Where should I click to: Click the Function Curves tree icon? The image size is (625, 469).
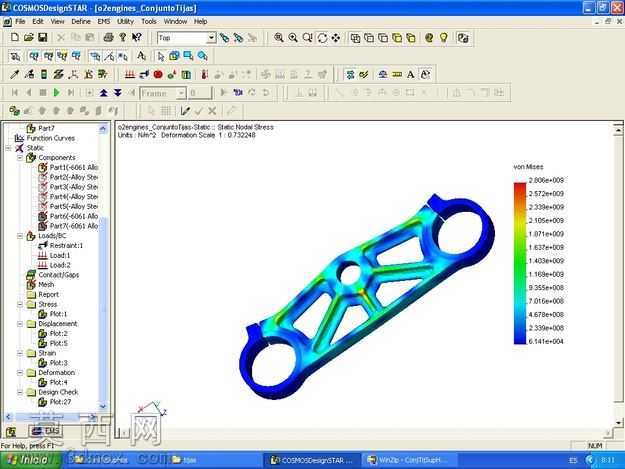[x=19, y=138]
